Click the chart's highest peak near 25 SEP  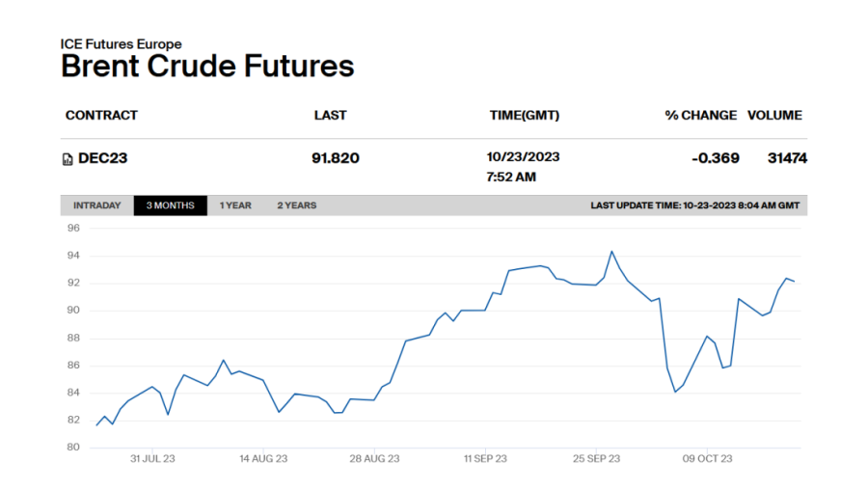point(611,252)
